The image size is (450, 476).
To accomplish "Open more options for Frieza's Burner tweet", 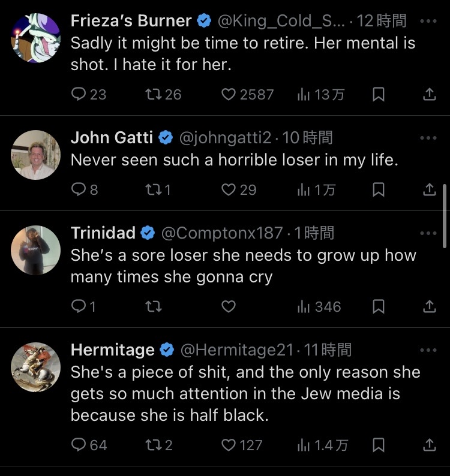I will pyautogui.click(x=428, y=21).
